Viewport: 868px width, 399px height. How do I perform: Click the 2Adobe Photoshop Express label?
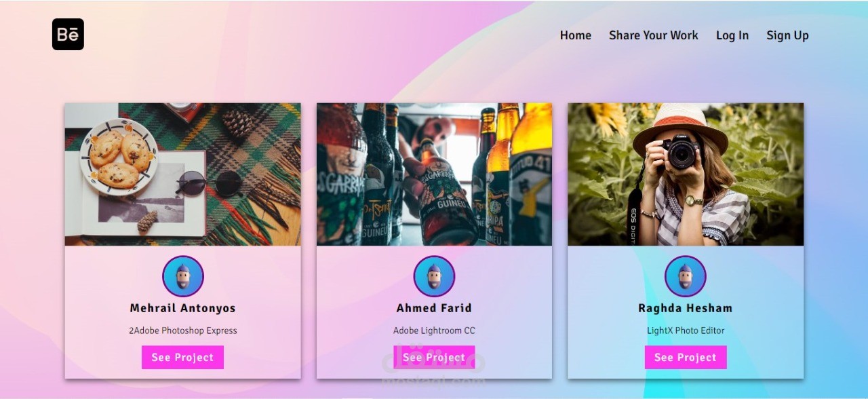(x=183, y=330)
